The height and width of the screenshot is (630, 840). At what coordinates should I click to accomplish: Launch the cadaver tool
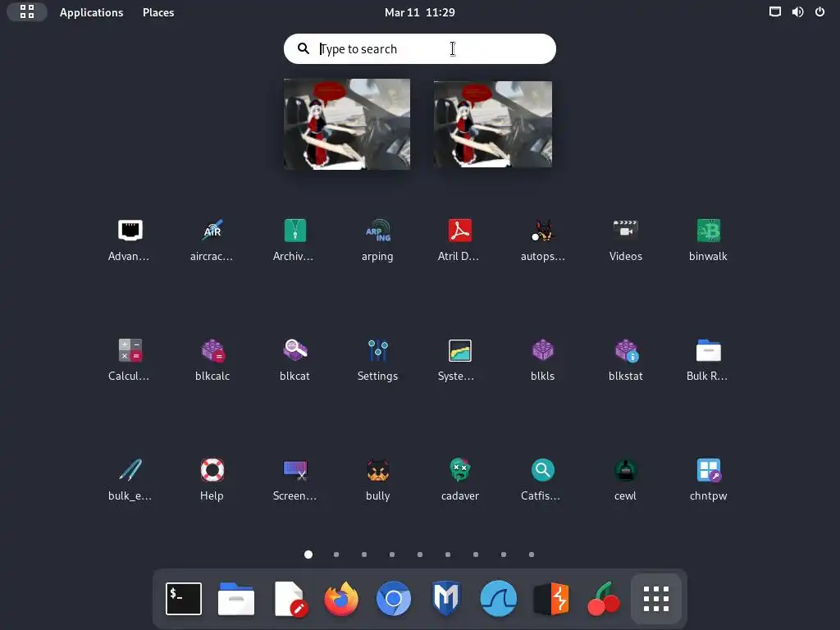(x=460, y=470)
